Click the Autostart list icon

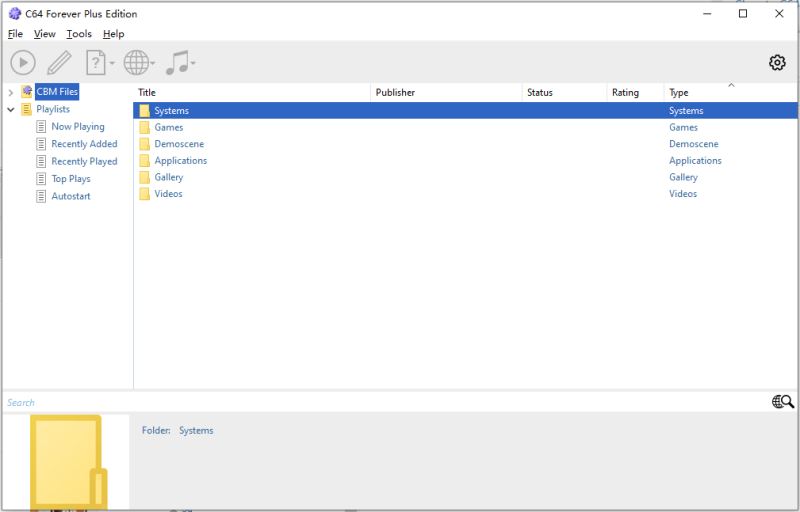pos(41,196)
